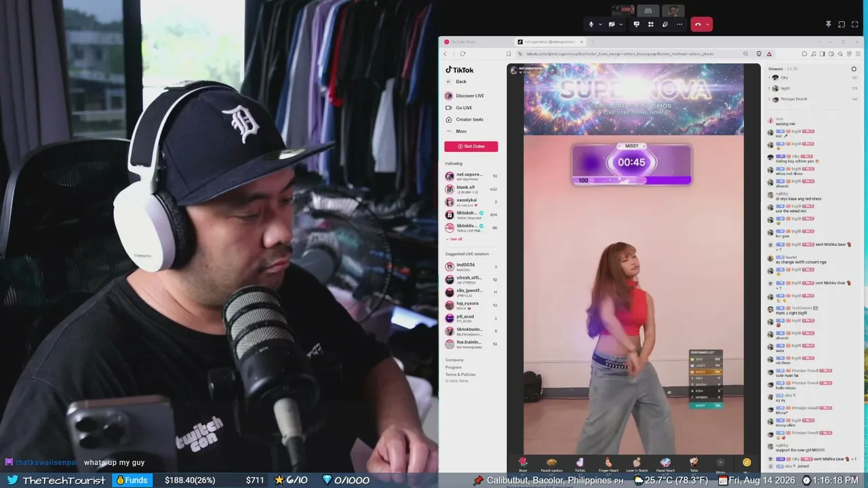The image size is (868, 488).
Task: Open Discover LIVE in the sidebar
Action: pyautogui.click(x=465, y=96)
